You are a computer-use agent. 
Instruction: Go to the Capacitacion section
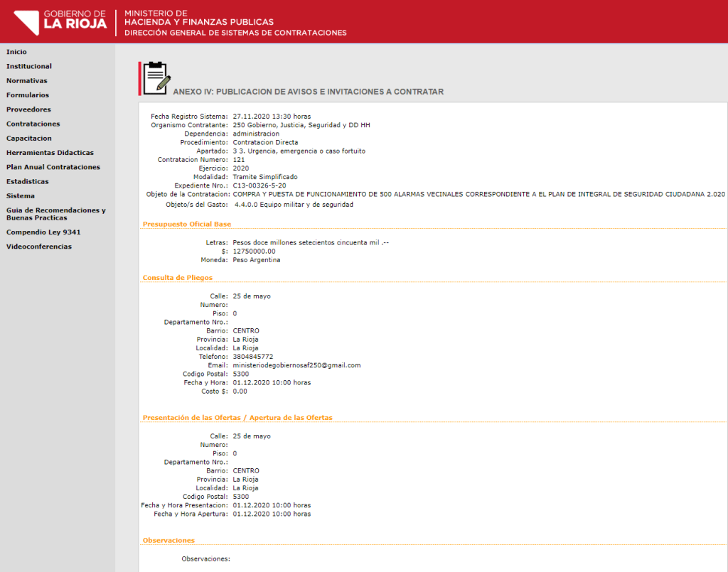[x=28, y=139]
